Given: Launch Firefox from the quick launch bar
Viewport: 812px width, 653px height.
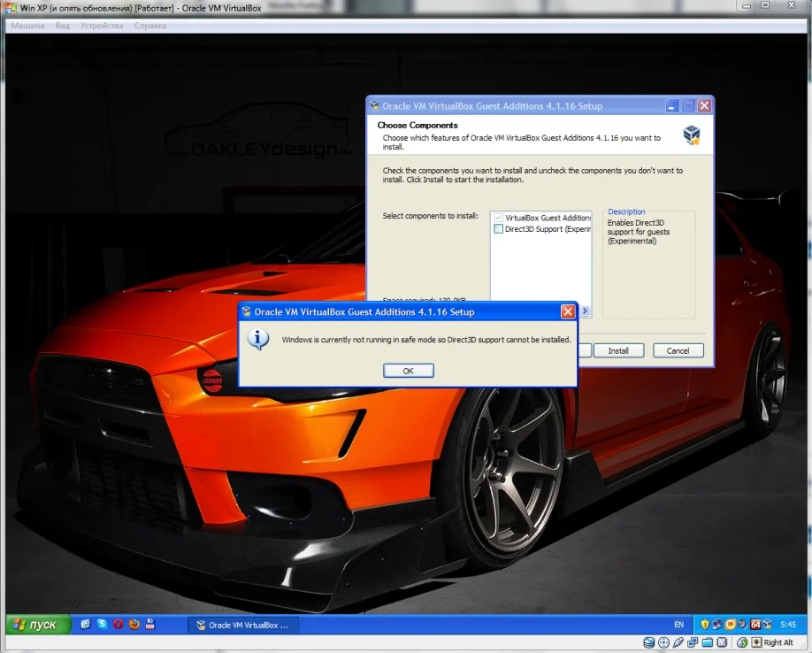Looking at the screenshot, I should 134,625.
